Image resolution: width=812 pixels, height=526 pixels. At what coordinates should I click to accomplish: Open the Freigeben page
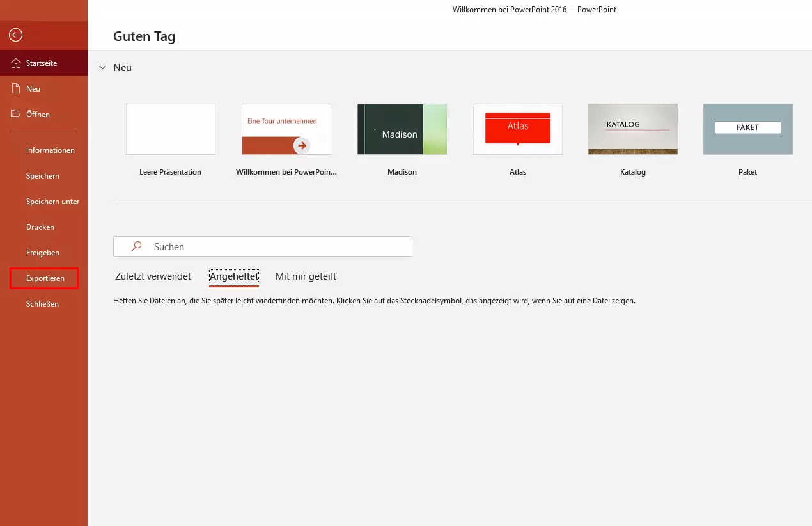coord(43,253)
